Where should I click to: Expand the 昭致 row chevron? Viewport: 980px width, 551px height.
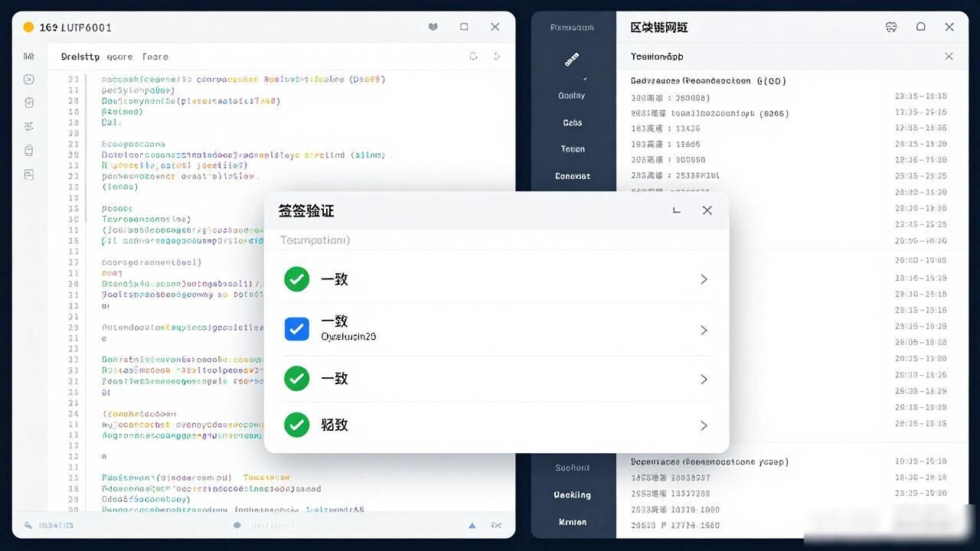point(704,425)
